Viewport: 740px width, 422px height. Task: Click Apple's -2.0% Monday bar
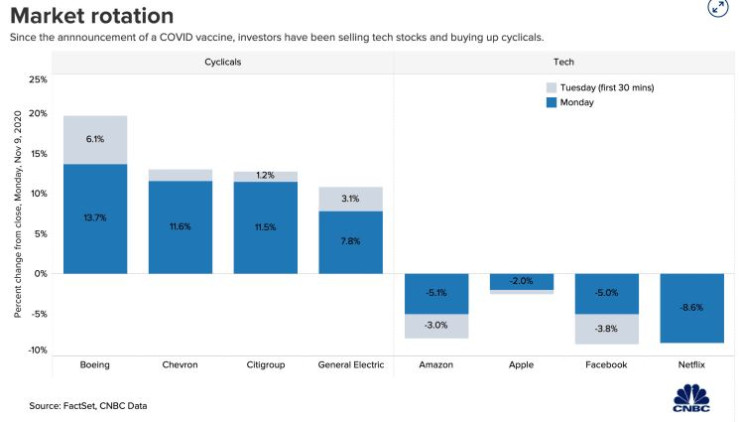click(x=521, y=281)
